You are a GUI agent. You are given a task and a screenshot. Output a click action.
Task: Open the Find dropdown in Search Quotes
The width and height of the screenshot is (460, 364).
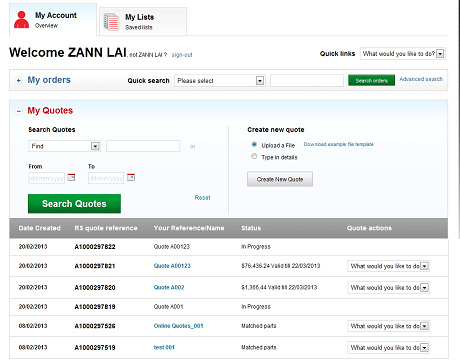pos(65,146)
